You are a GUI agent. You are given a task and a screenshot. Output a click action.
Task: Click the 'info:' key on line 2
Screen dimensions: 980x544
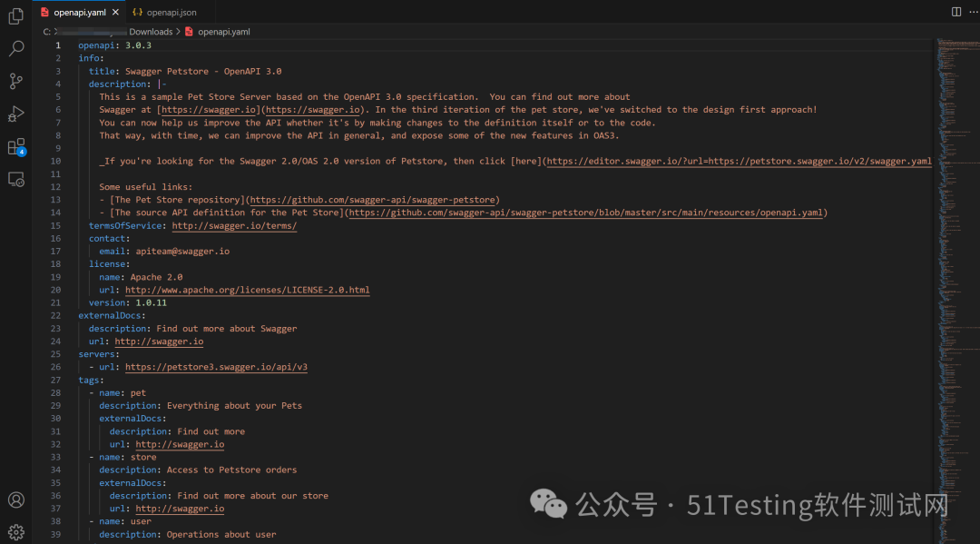(x=92, y=58)
